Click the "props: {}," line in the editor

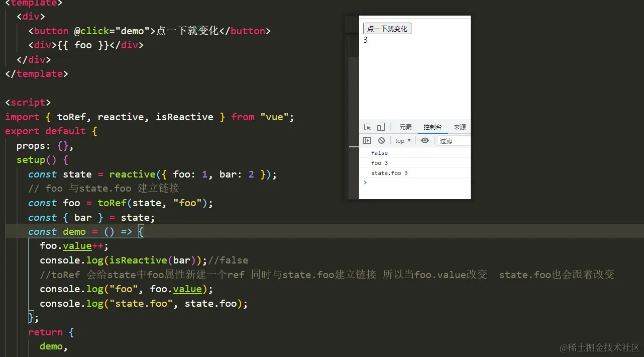(45, 146)
